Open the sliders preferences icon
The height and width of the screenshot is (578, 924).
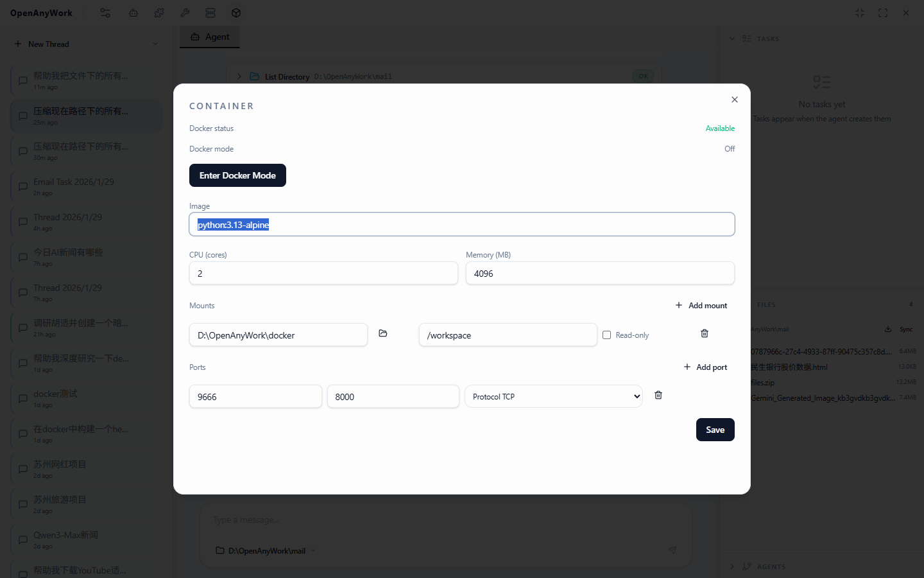[x=105, y=13]
